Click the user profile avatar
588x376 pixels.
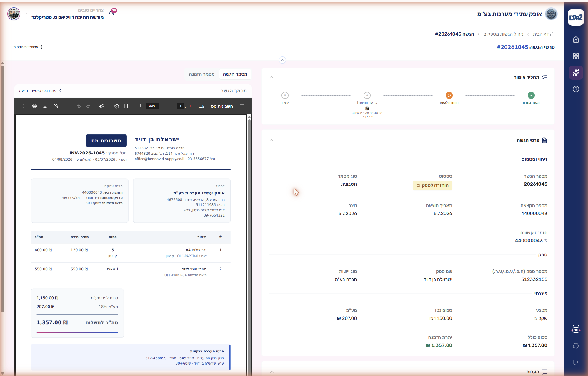[14, 14]
